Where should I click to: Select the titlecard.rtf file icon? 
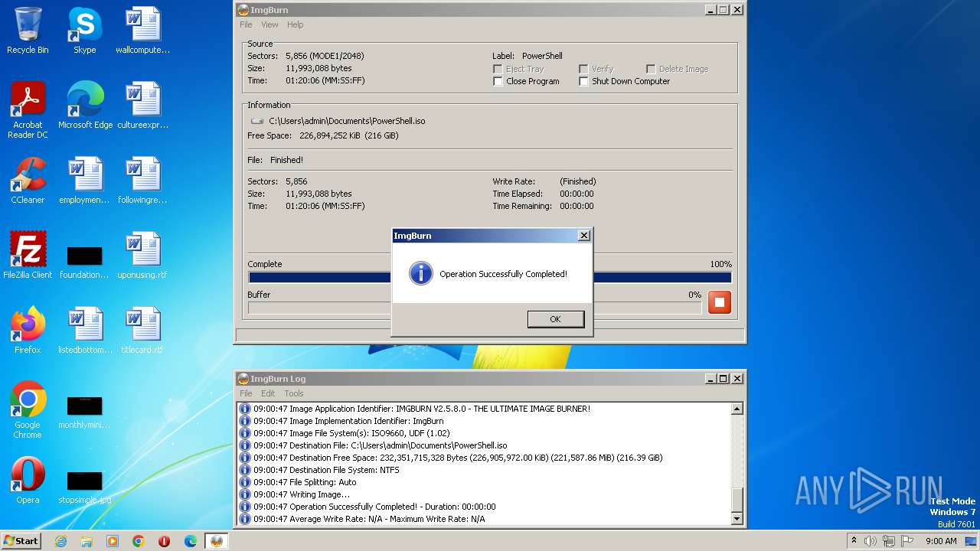(x=142, y=331)
